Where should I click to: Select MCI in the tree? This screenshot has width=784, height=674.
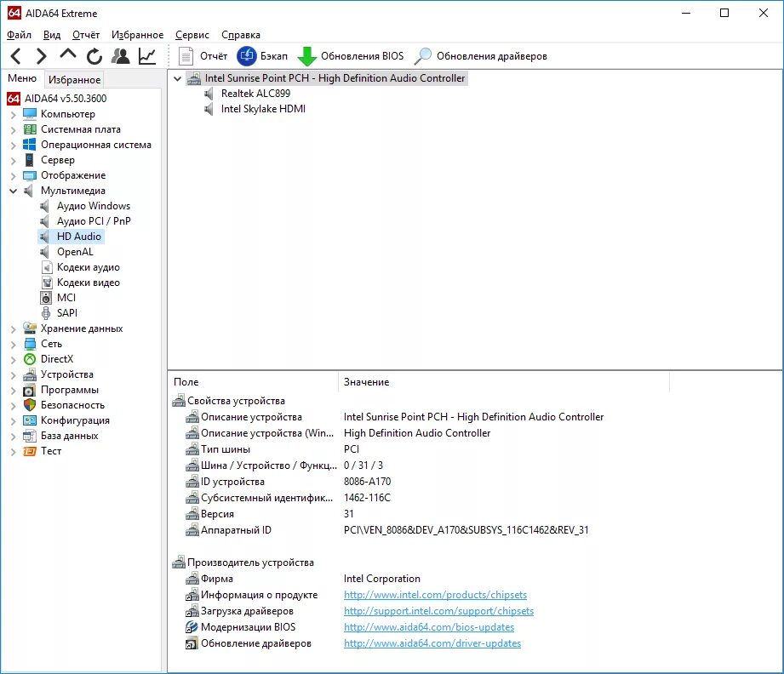coord(66,298)
